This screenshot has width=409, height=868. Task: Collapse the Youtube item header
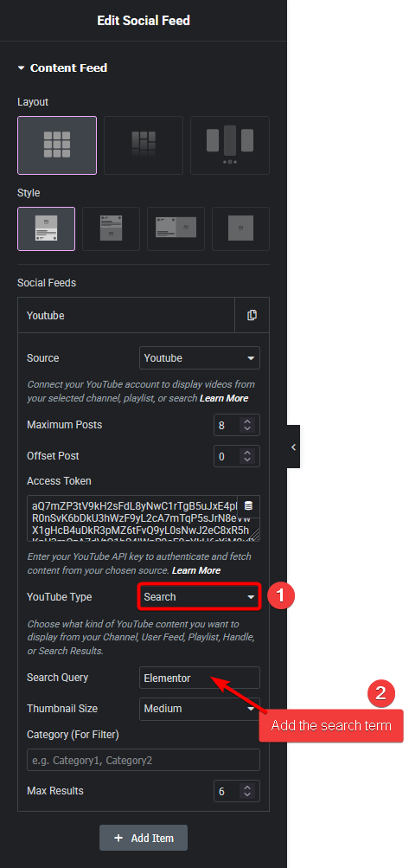(x=126, y=315)
